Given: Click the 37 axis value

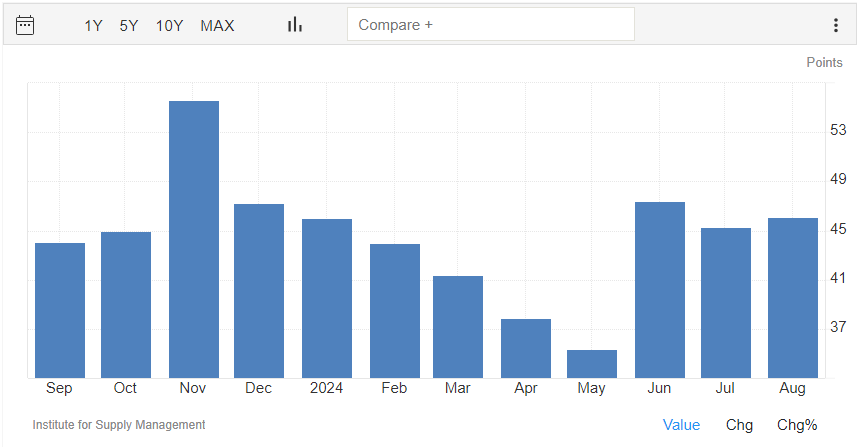Looking at the screenshot, I should point(838,327).
